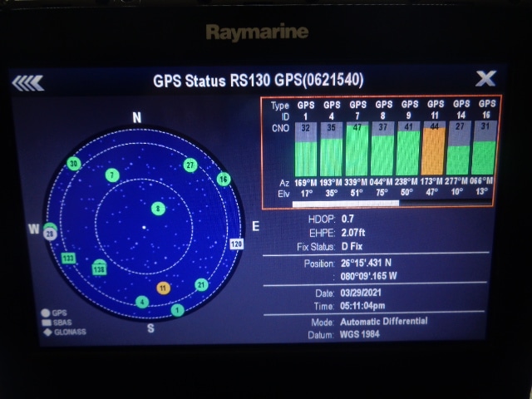Tap the N compass label
532x399 pixels.
(x=136, y=118)
